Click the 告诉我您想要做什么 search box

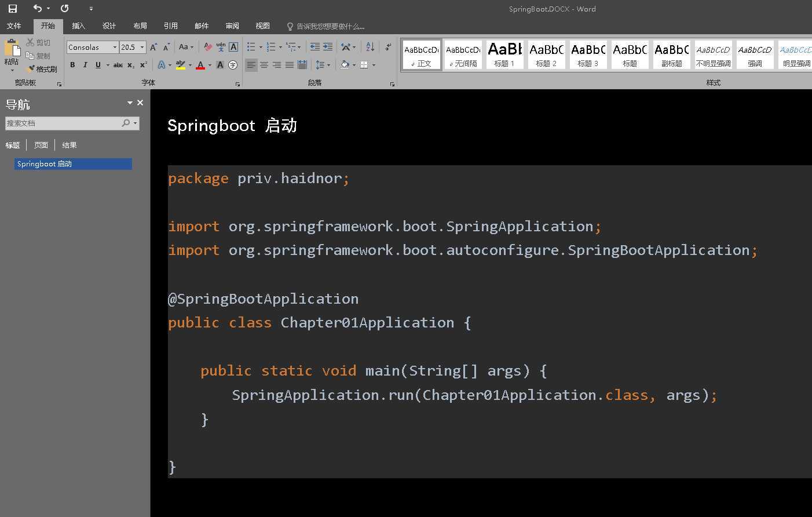click(326, 27)
